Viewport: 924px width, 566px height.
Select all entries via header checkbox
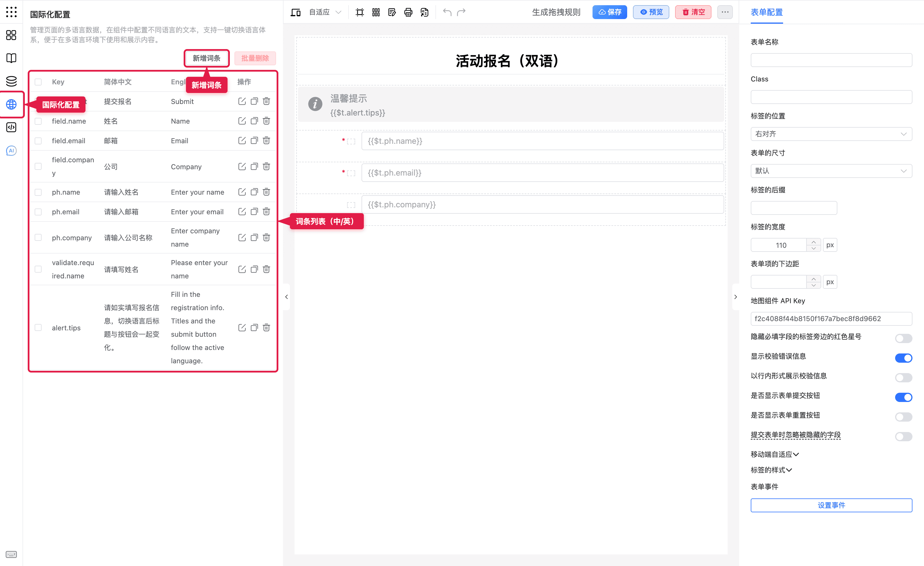click(x=38, y=82)
